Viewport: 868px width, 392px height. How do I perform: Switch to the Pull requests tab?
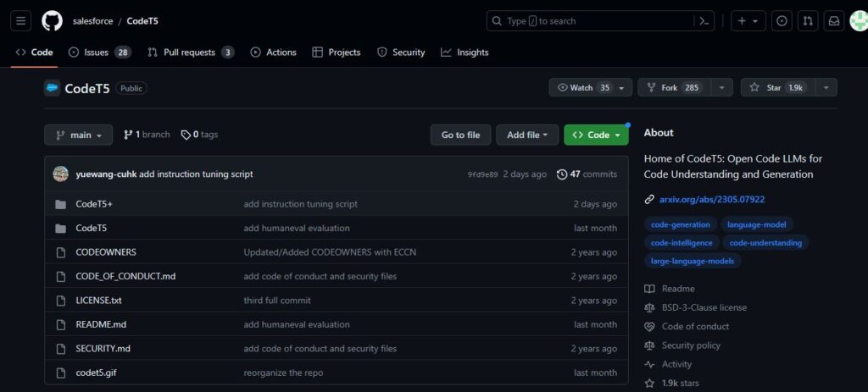tap(191, 52)
